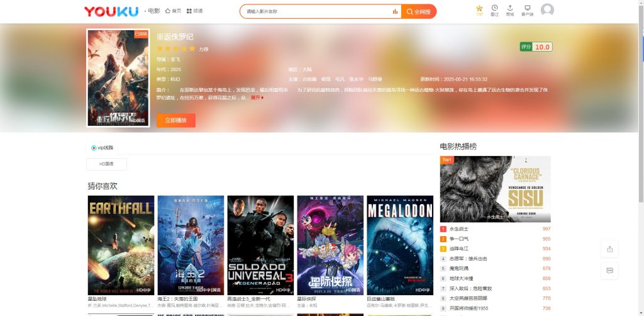Click the 全网搜 search button
This screenshot has height=316, width=644.
(x=418, y=11)
